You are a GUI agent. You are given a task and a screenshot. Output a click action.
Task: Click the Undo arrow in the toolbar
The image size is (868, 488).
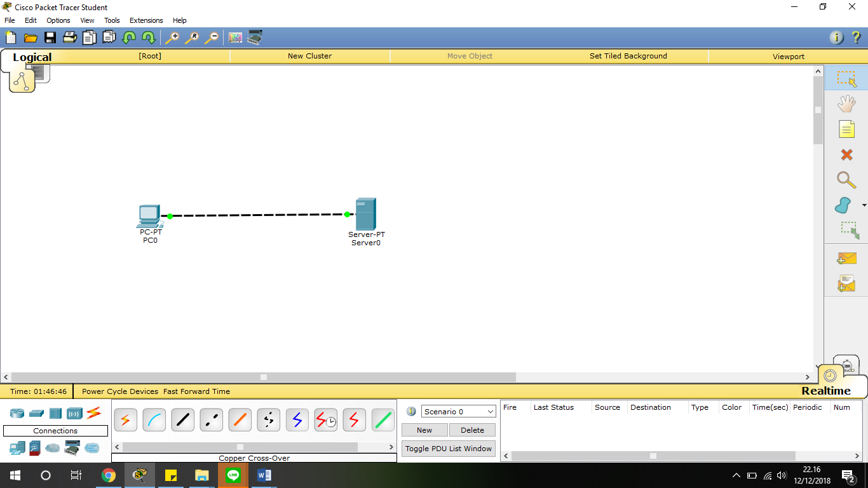click(x=128, y=37)
